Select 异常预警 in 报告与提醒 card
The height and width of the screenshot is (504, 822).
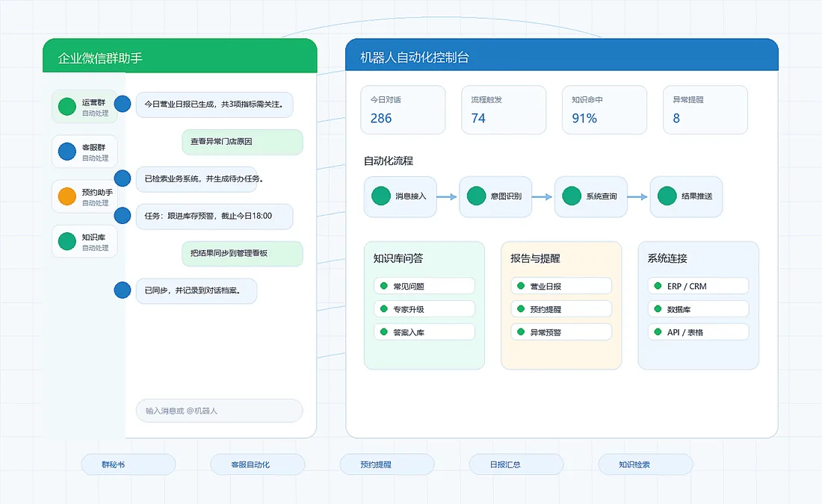tap(561, 332)
